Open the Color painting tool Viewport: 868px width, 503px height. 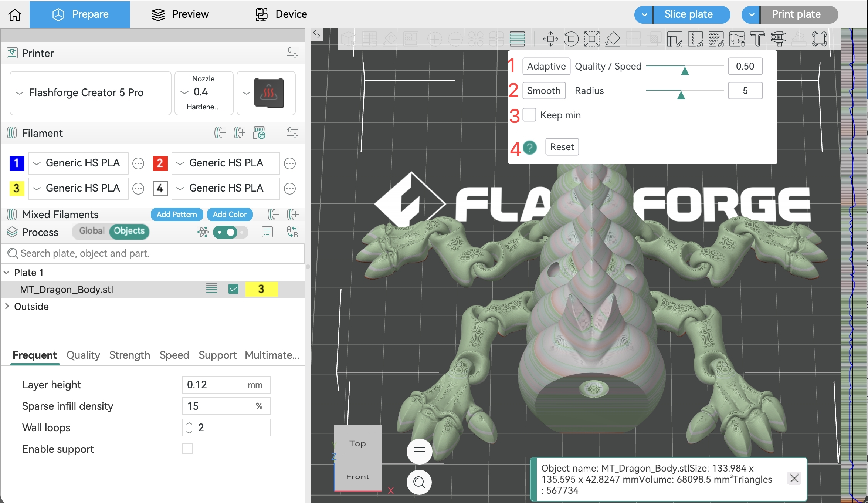coord(737,39)
